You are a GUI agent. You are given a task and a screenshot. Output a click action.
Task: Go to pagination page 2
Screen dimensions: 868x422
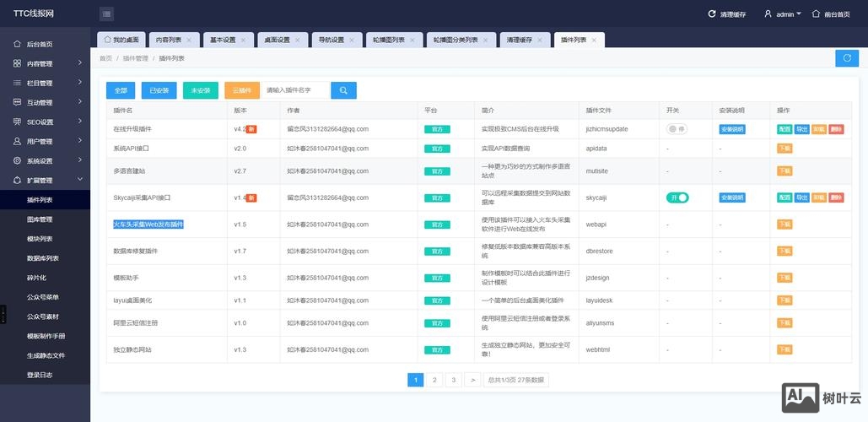[434, 380]
